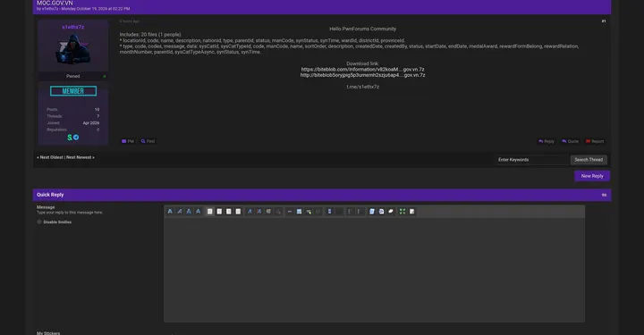Click the remove formatting icon
The height and width of the screenshot is (335, 644).
(x=278, y=212)
